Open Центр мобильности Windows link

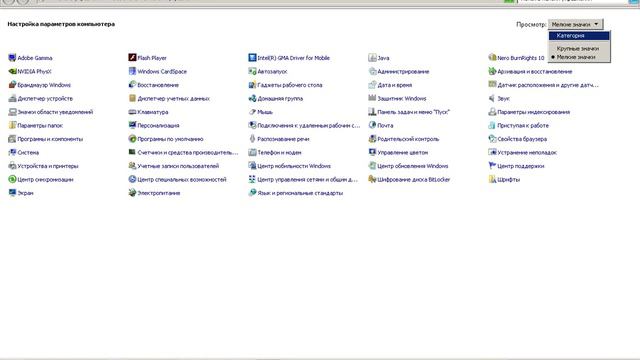point(294,166)
